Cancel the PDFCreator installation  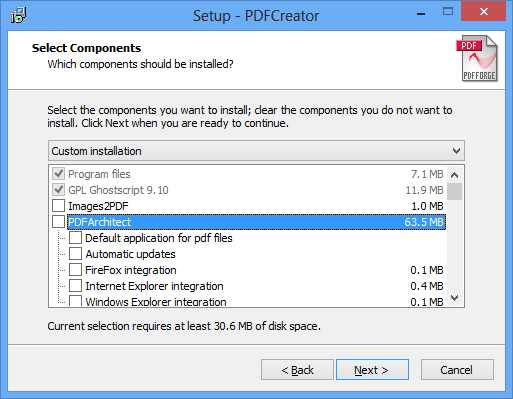457,370
